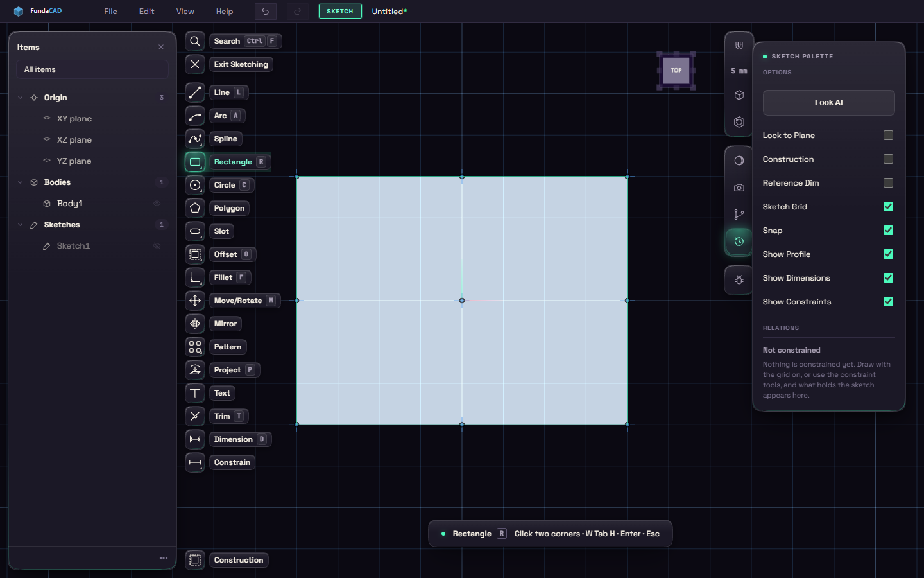Pick the Circle tool icon

tap(195, 185)
